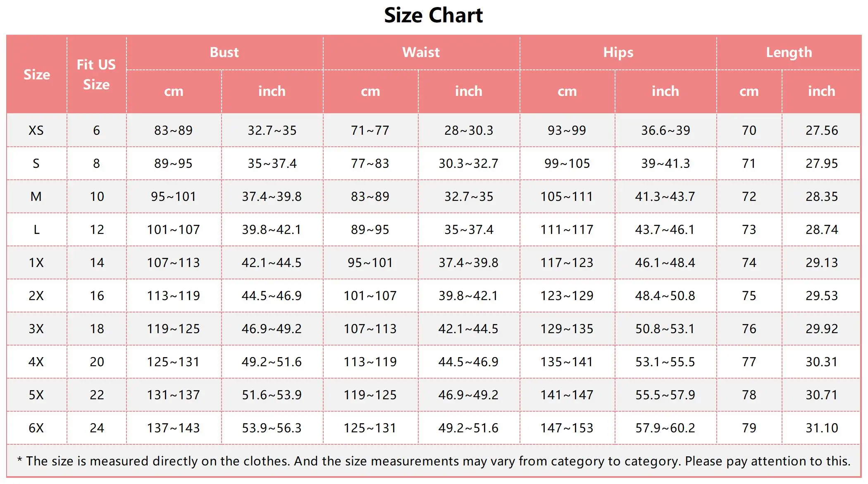Select the 6X size row label
The image size is (868, 484).
[x=36, y=428]
